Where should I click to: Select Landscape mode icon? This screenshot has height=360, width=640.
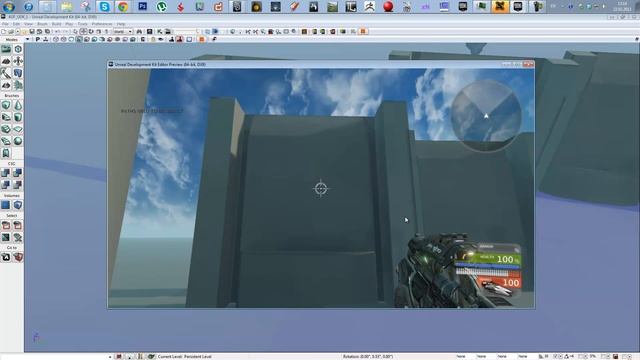click(6, 85)
